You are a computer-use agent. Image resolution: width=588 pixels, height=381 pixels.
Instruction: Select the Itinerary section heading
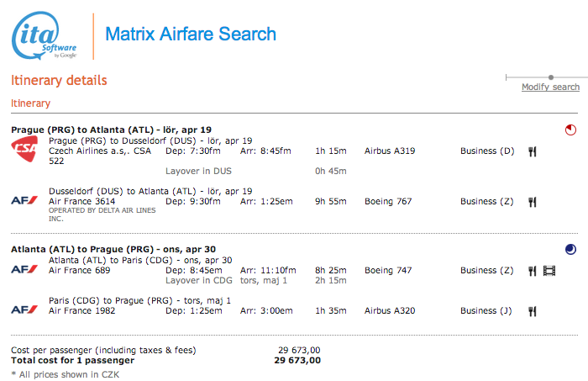pos(30,103)
